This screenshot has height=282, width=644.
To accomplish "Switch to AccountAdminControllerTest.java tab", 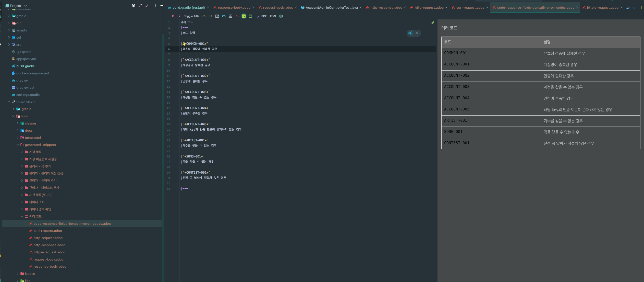I will point(331,7).
